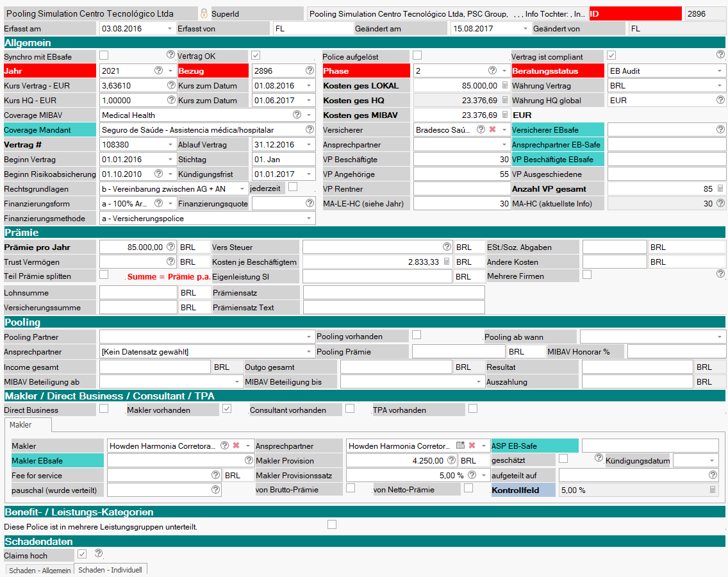Image resolution: width=728 pixels, height=577 pixels.
Task: Open the Pooling Partner dropdown
Action: tap(309, 337)
